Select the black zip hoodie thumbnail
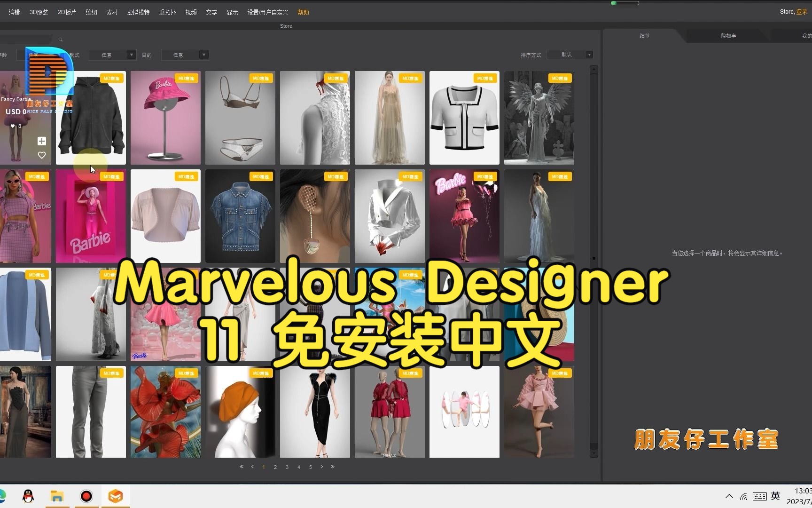The width and height of the screenshot is (812, 508). tap(91, 118)
